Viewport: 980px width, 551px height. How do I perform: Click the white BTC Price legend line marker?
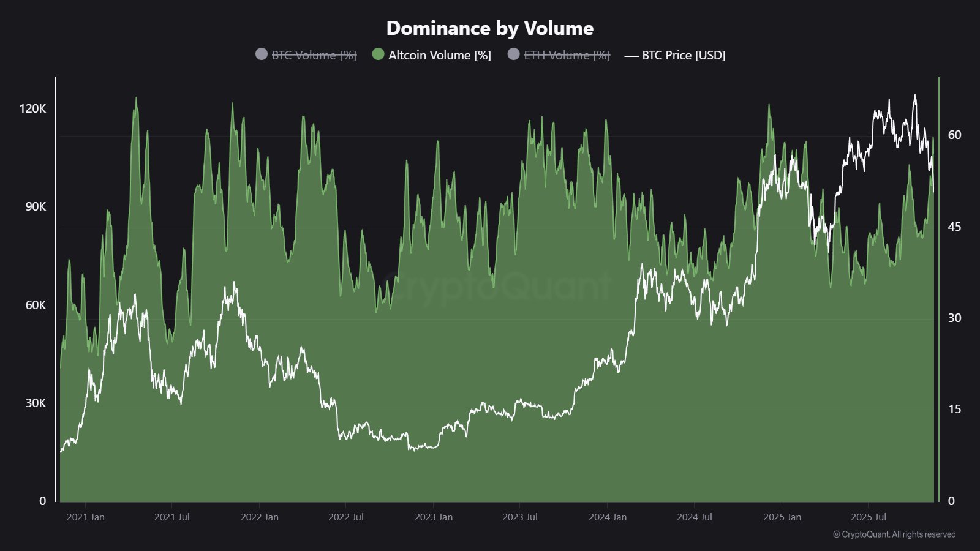pos(631,56)
